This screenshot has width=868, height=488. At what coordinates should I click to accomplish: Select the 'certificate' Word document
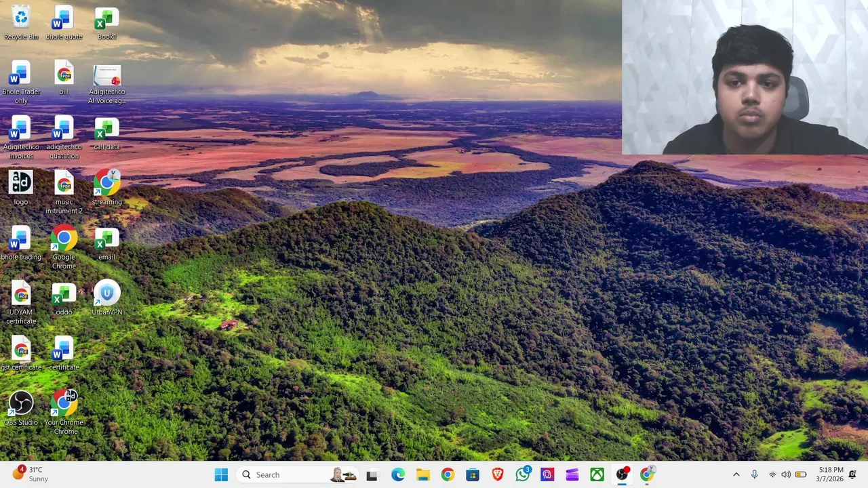coord(64,352)
